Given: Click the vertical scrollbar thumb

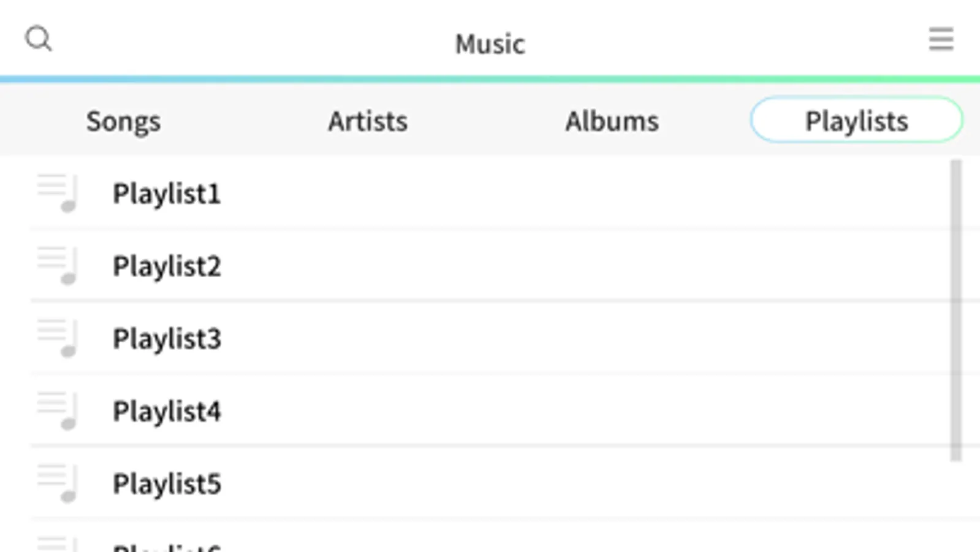Looking at the screenshot, I should [x=955, y=310].
